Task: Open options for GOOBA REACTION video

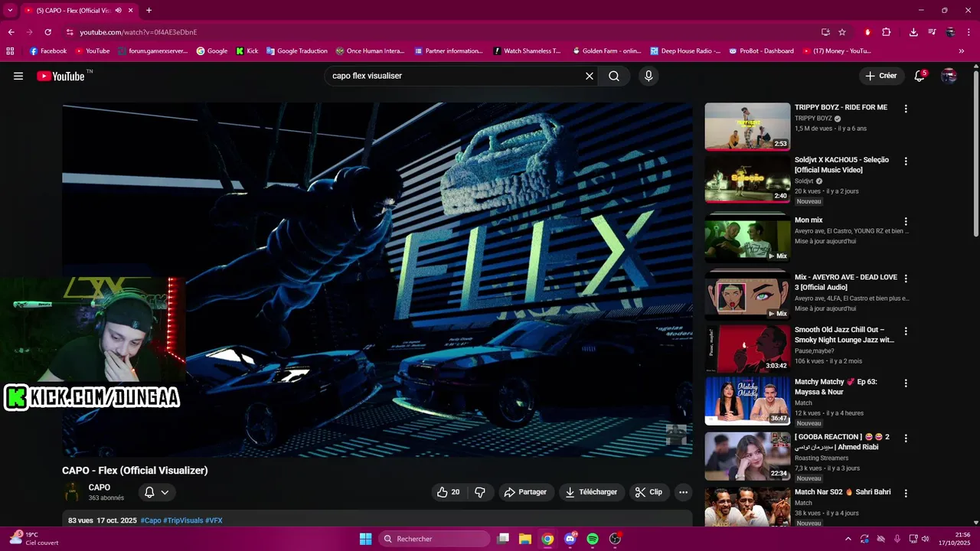Action: coord(906,439)
